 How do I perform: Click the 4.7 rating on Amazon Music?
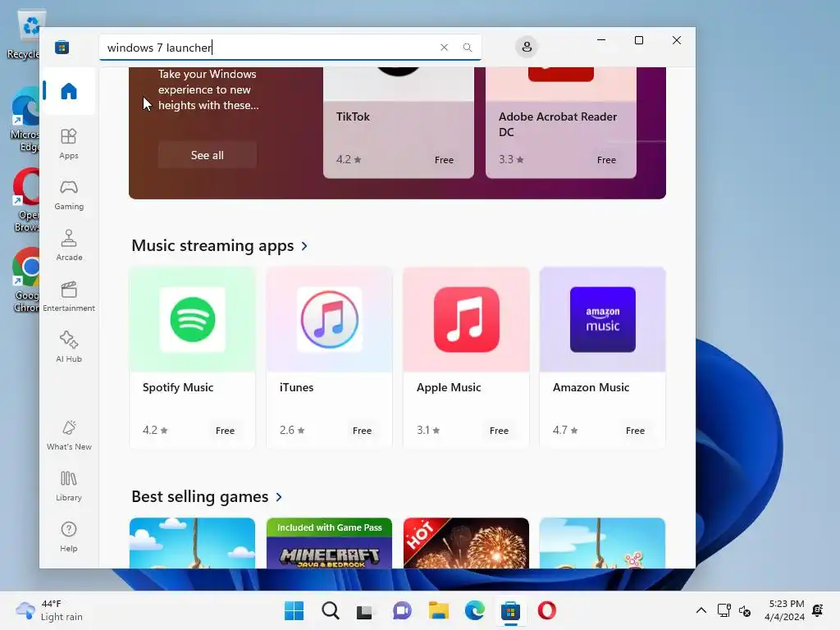click(565, 430)
